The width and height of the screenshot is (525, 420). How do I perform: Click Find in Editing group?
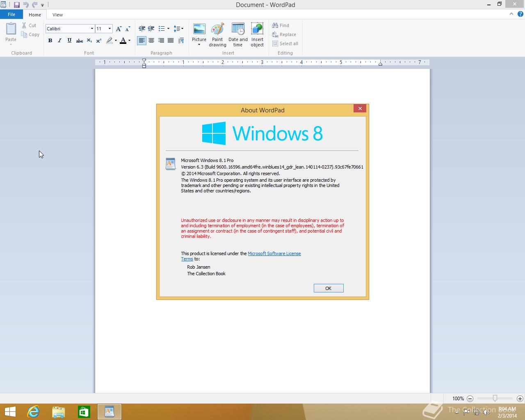(x=281, y=25)
